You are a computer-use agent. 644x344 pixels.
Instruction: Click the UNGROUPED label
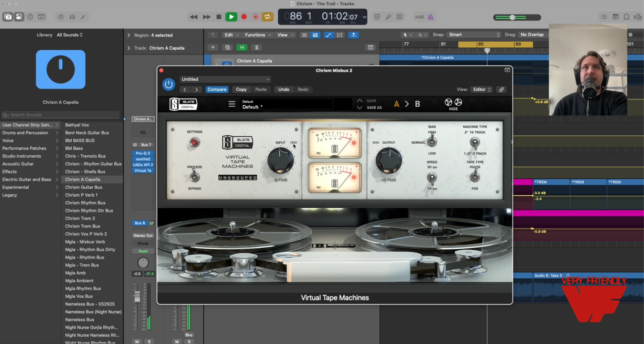238,178
